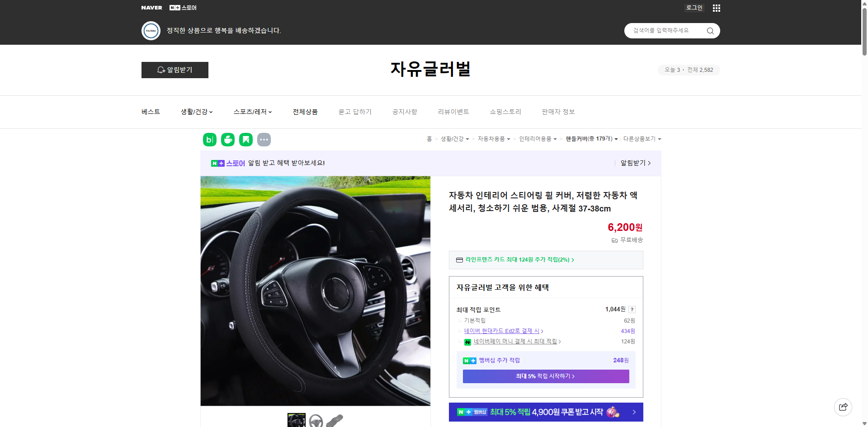Open the 다른상품보기 dropdown
The height and width of the screenshot is (427, 868).
tap(642, 139)
